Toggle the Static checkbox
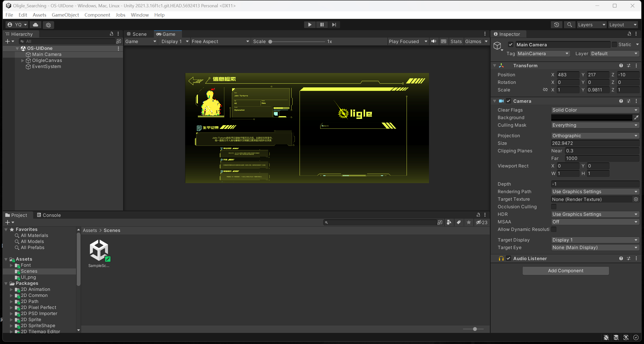The width and height of the screenshot is (644, 344). click(x=614, y=45)
